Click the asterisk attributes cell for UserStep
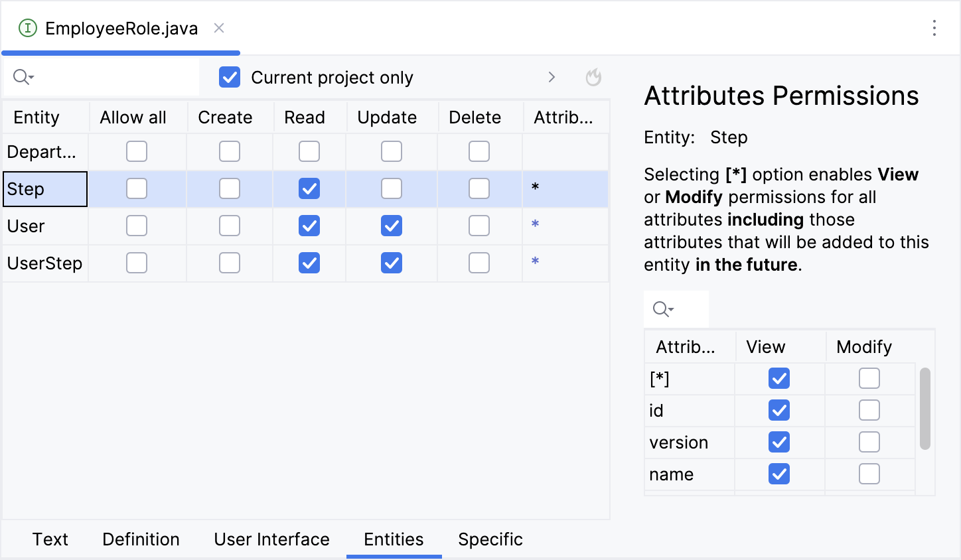 [x=565, y=263]
